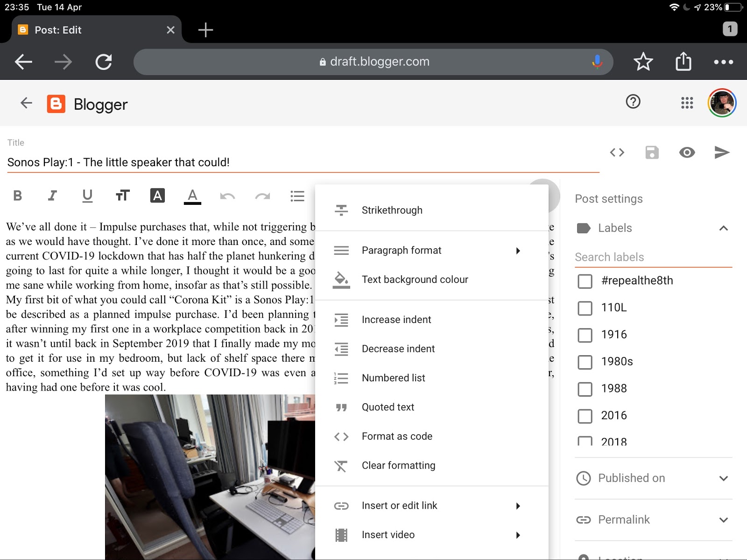Open the Blogger help icon

coord(633,102)
